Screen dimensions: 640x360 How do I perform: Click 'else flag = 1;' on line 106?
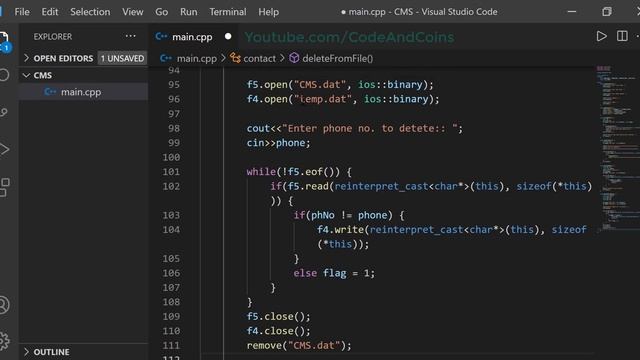(x=334, y=273)
